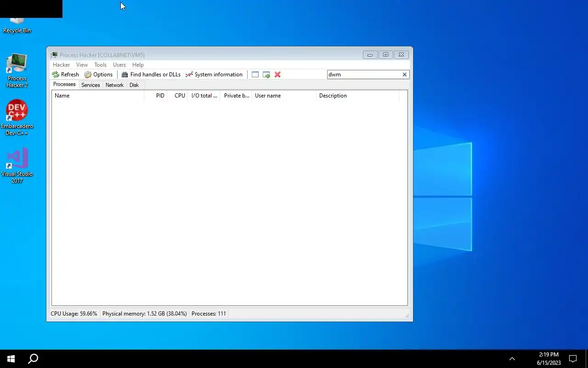Select Visual Studio 2017 desktop shortcut
The height and width of the screenshot is (368, 588).
[x=17, y=165]
